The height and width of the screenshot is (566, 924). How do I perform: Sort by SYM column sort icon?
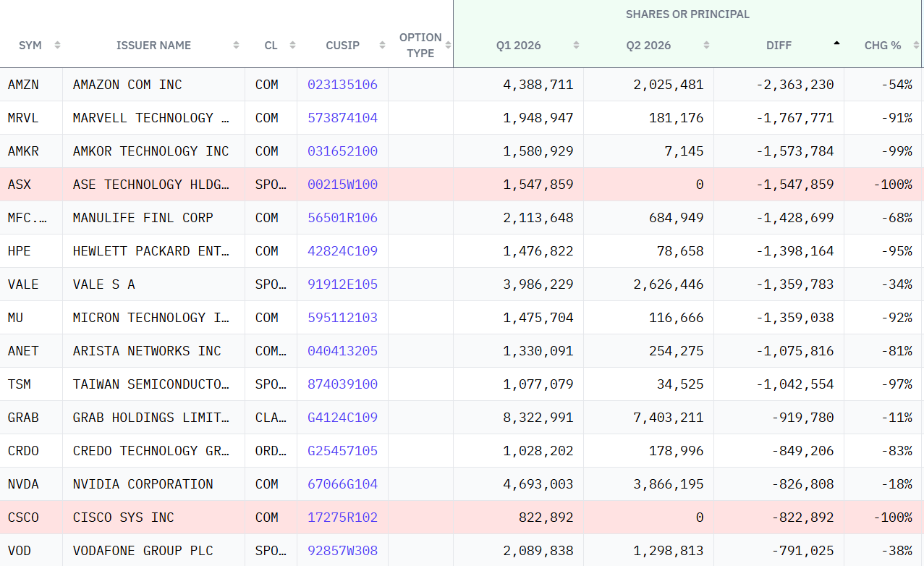[57, 45]
